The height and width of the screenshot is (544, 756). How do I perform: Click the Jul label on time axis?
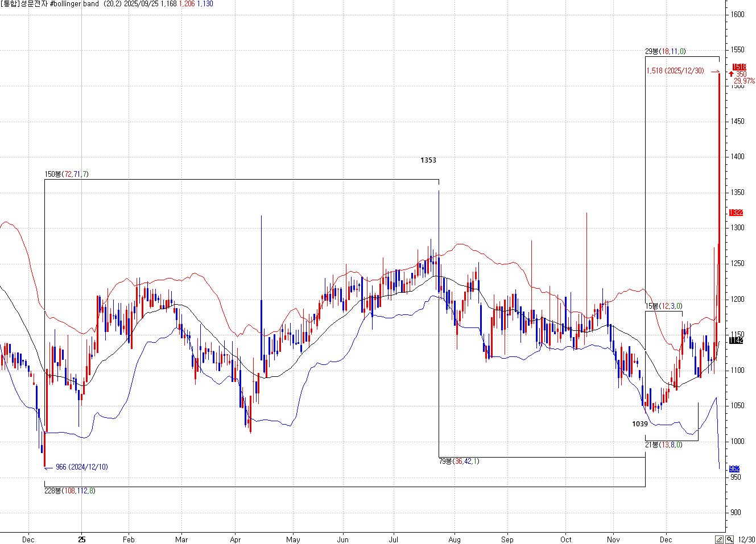click(x=393, y=539)
